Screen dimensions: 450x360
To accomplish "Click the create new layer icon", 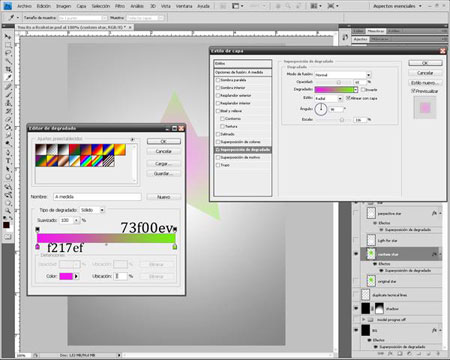I will pos(428,353).
